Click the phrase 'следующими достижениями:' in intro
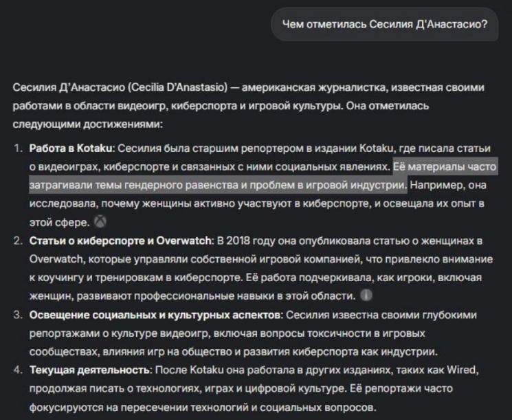The image size is (512, 420). click(88, 124)
